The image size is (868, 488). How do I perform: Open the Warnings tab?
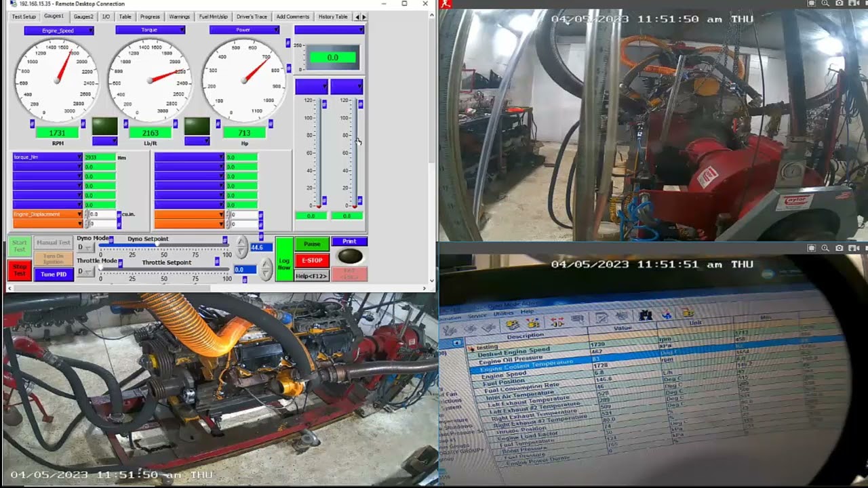[179, 16]
